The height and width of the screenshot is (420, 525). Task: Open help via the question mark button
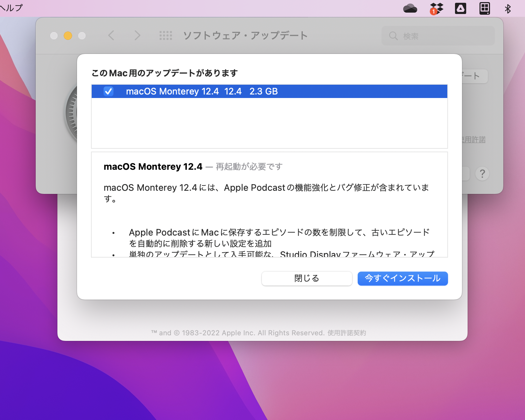tap(482, 174)
